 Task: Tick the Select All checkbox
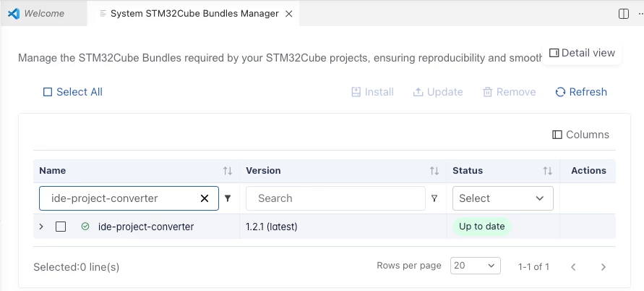[x=48, y=92]
